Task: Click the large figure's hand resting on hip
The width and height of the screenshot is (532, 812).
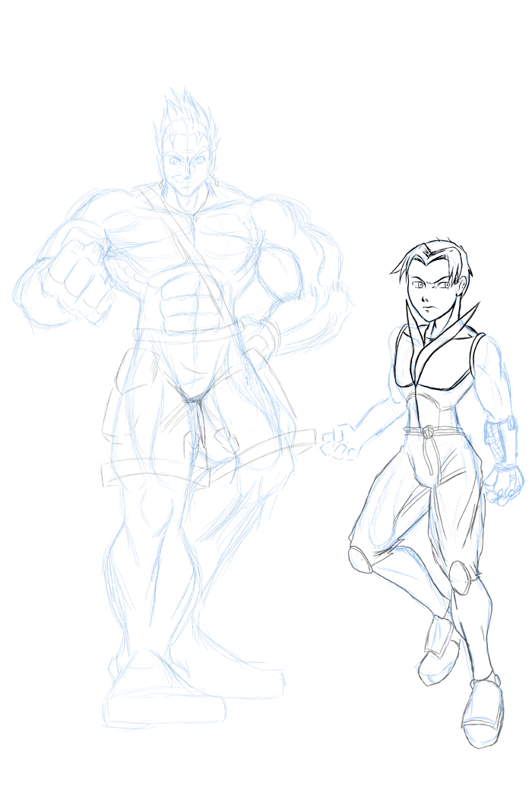Action: [x=262, y=338]
